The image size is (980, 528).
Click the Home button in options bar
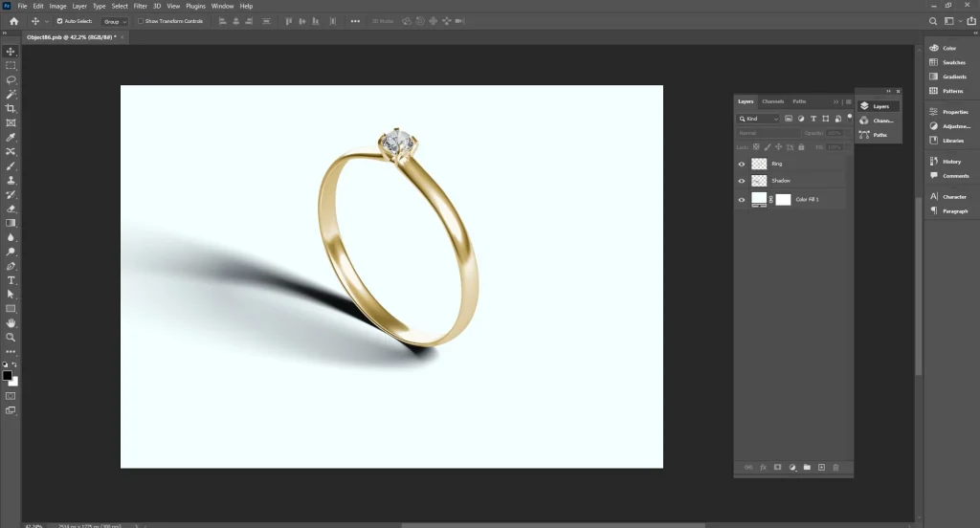tap(13, 21)
